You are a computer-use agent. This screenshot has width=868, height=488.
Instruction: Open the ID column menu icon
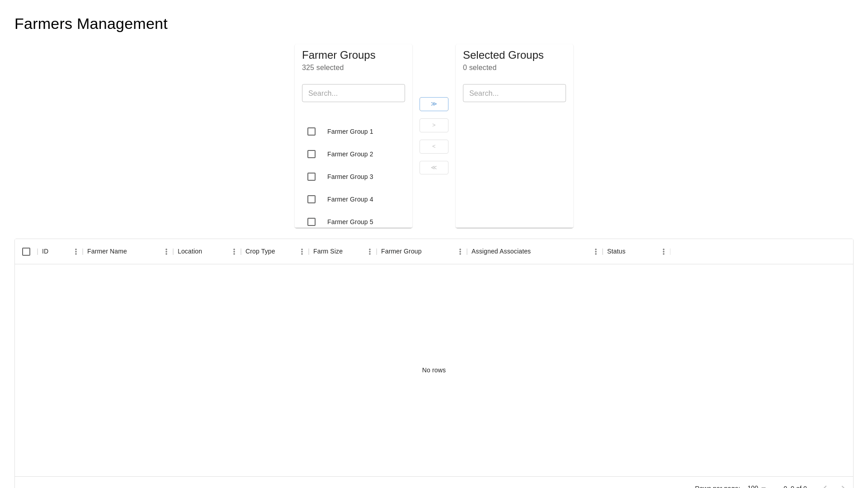[76, 252]
